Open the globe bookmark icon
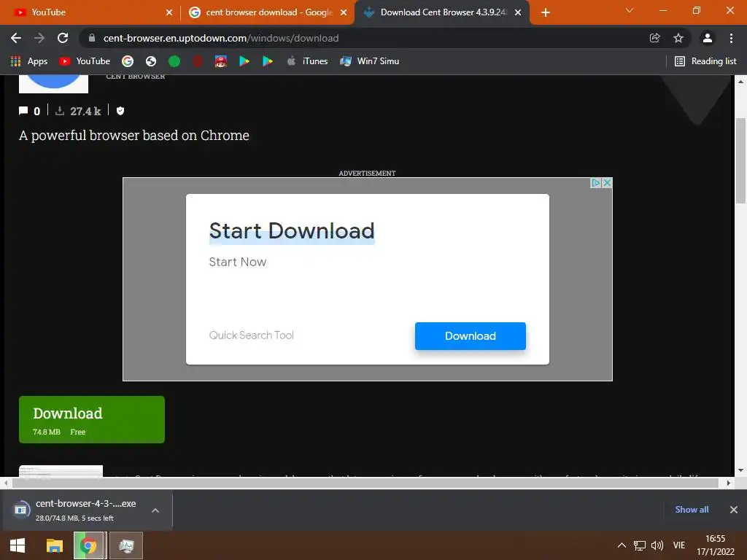The height and width of the screenshot is (560, 747). pyautogui.click(x=151, y=61)
